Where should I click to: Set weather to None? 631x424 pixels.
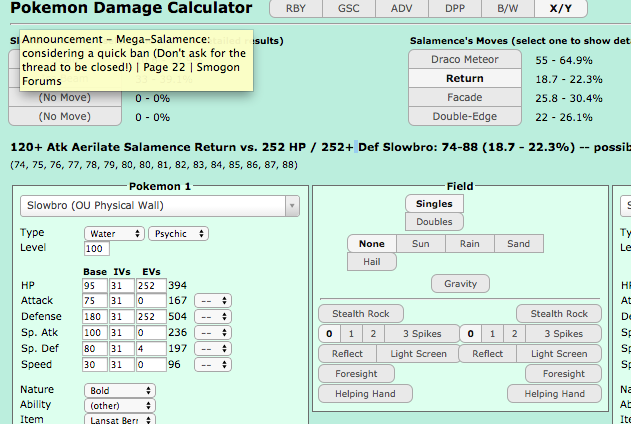(372, 244)
